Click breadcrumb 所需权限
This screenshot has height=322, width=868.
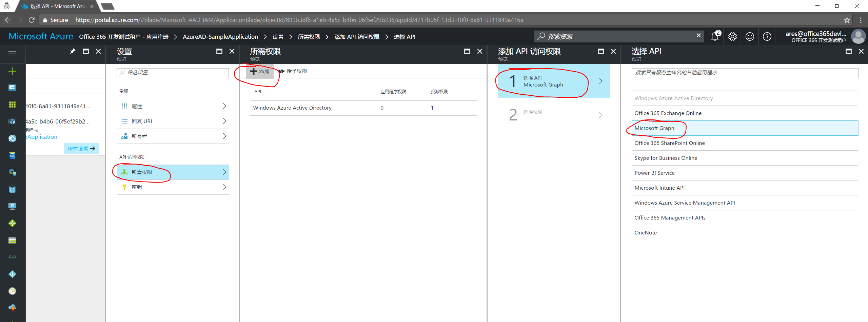click(309, 37)
